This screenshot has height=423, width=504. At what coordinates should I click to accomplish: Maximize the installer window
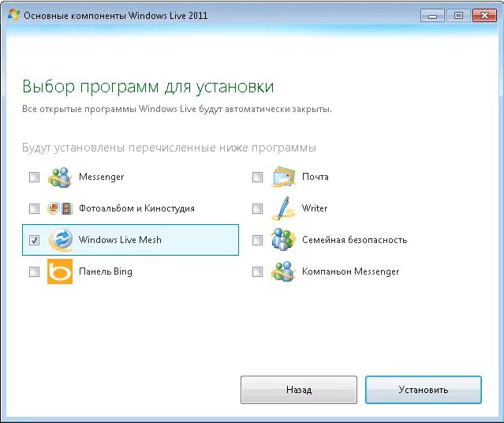click(x=458, y=16)
